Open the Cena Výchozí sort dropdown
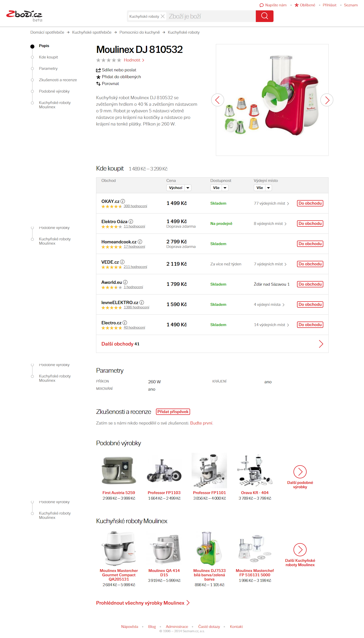This screenshot has height=638, width=364. point(179,188)
